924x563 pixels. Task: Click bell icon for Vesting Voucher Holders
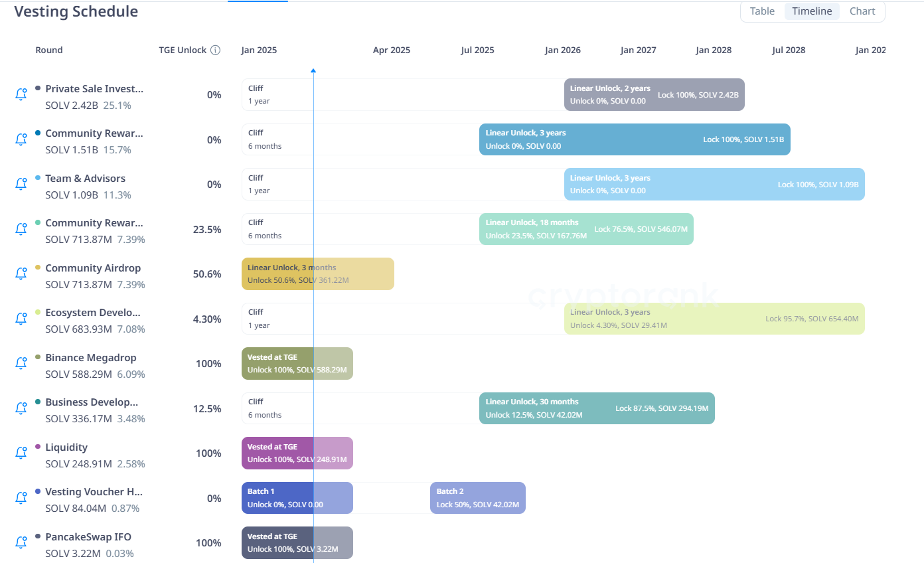[x=21, y=498]
